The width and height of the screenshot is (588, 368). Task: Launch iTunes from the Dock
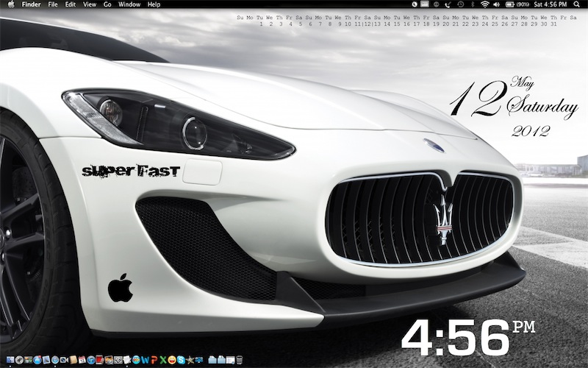click(90, 360)
